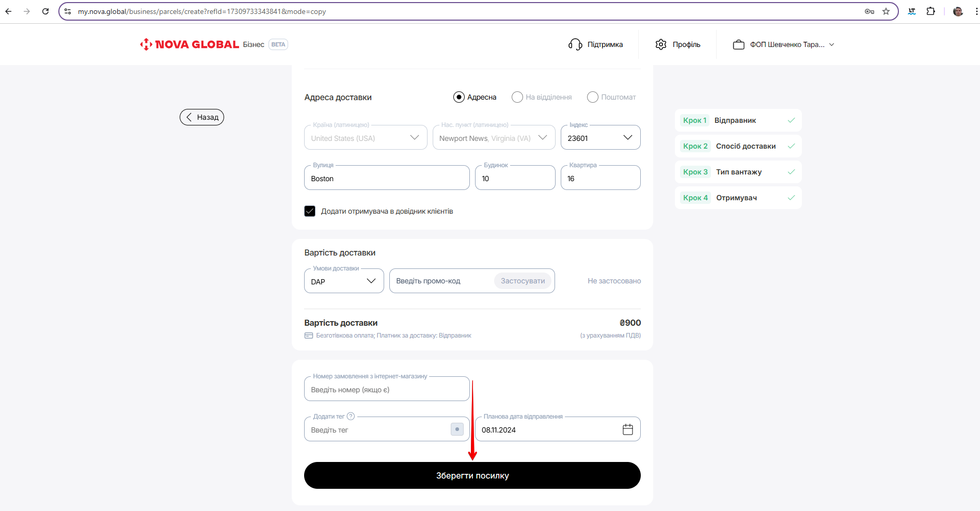The image size is (980, 511).
Task: Reload the page
Action: (45, 11)
